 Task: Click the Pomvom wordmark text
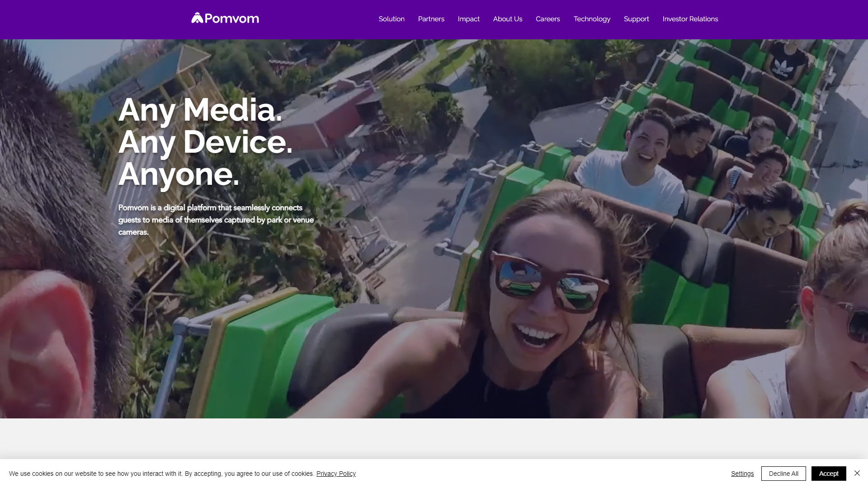231,19
